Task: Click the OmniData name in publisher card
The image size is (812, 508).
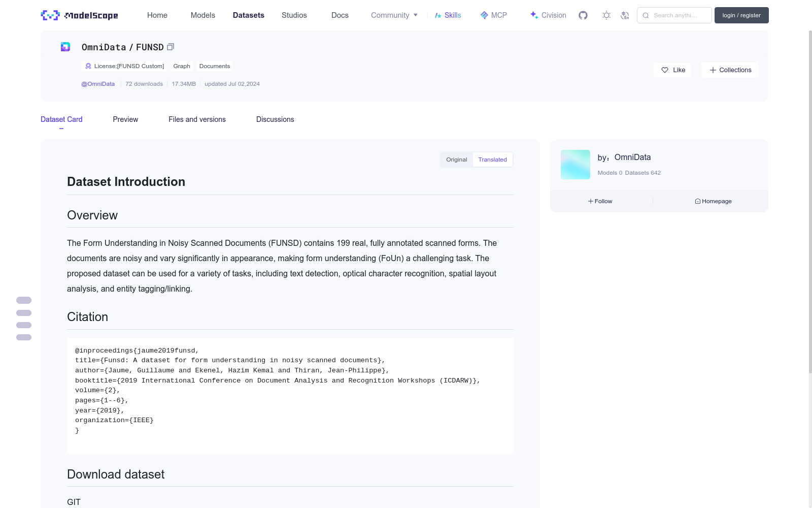Action: tap(632, 157)
